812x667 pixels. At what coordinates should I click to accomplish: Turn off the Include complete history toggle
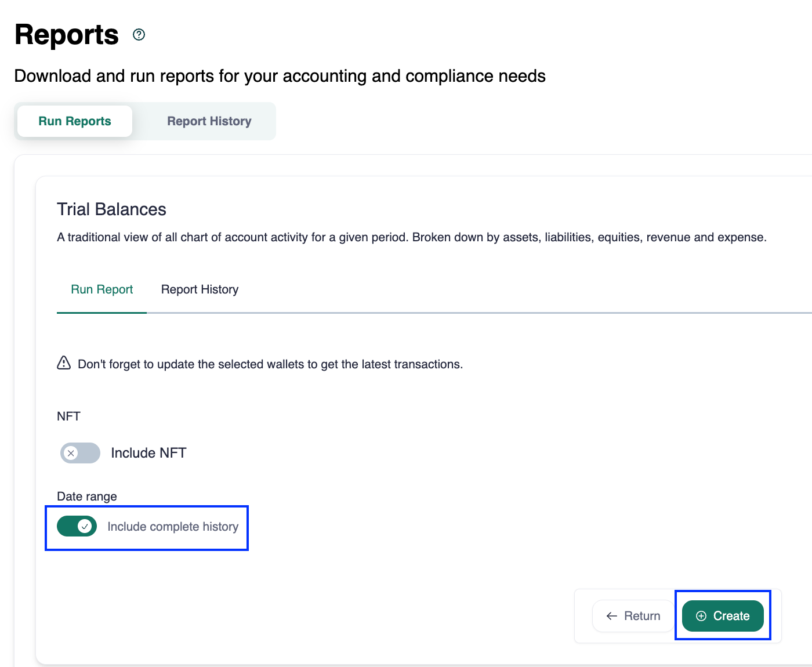coord(77,526)
